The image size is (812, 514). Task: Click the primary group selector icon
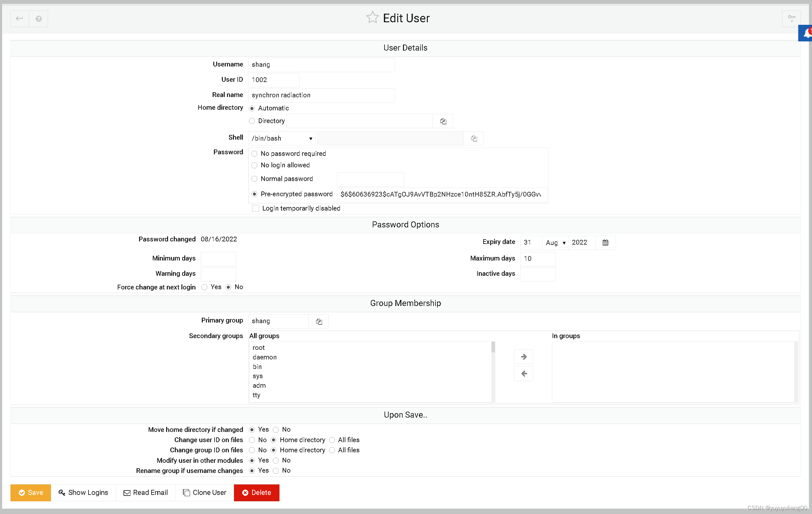319,321
